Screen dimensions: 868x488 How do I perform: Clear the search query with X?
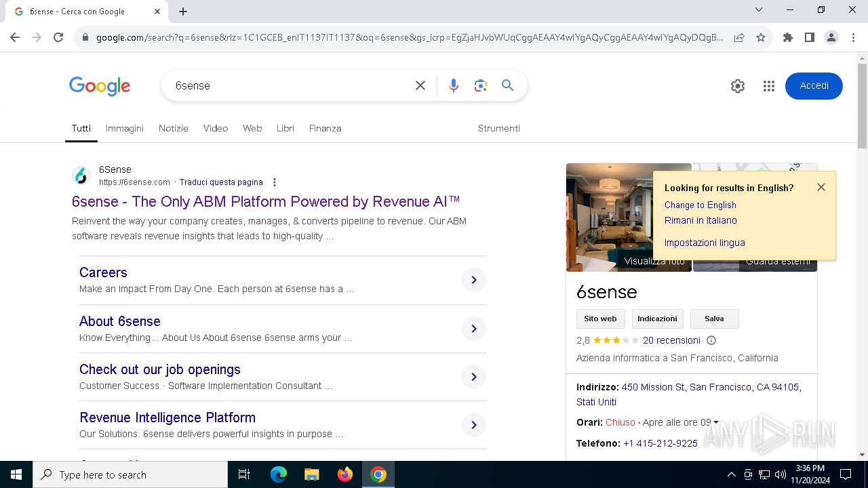pos(420,85)
